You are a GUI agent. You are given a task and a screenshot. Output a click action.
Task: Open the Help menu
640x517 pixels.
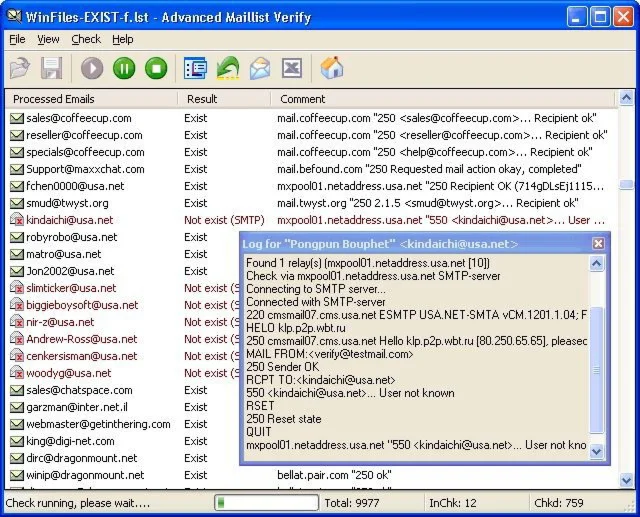[x=122, y=39]
